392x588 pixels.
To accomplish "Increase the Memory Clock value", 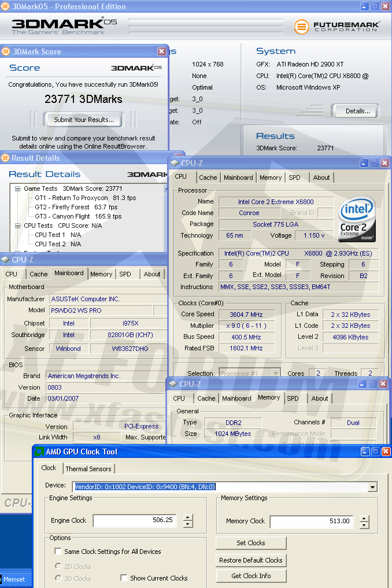I will point(364,518).
